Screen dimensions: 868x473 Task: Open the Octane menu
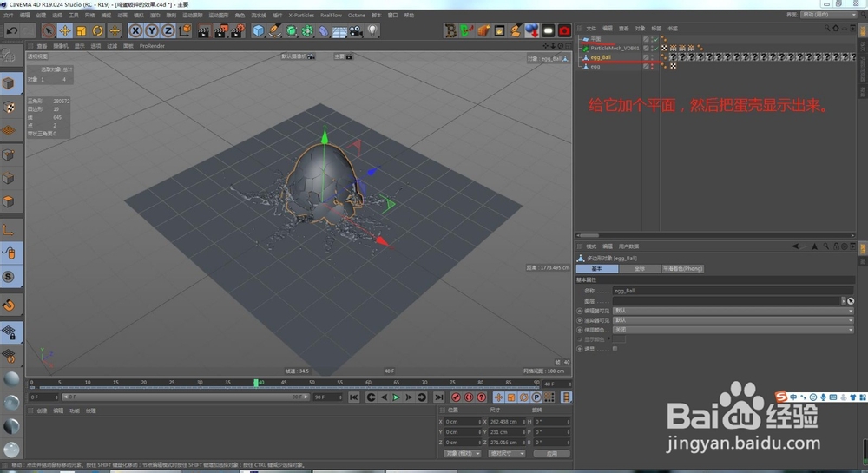click(357, 16)
